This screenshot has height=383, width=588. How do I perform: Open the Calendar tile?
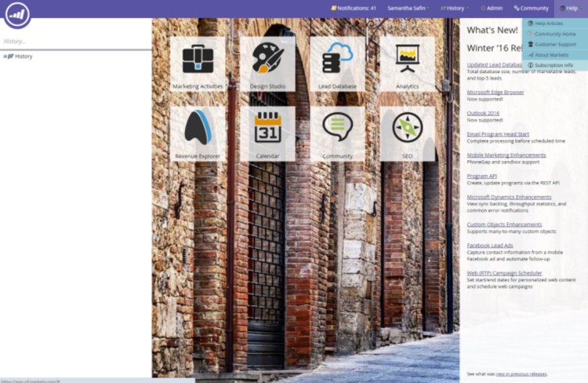(268, 133)
